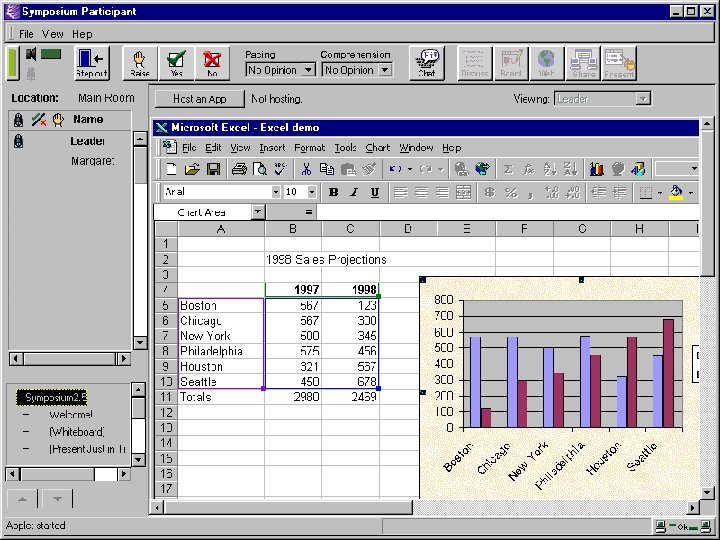This screenshot has height=540, width=720.
Task: Open Excel's Chart menu
Action: coord(378,148)
